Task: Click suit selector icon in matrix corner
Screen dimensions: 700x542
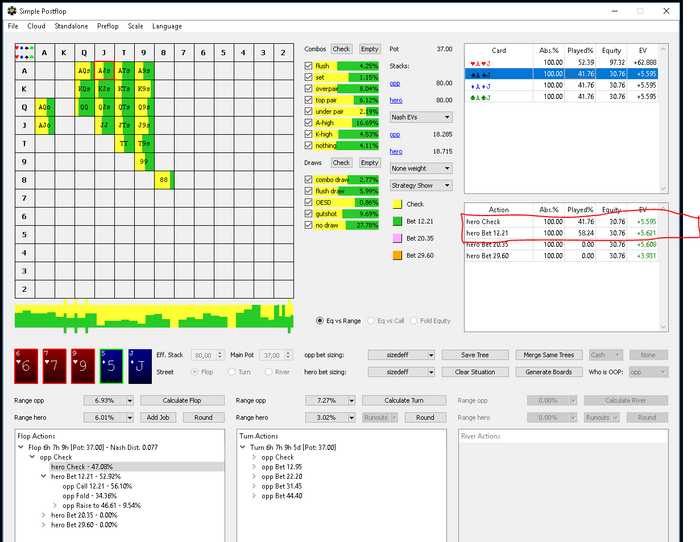Action: pos(23,52)
